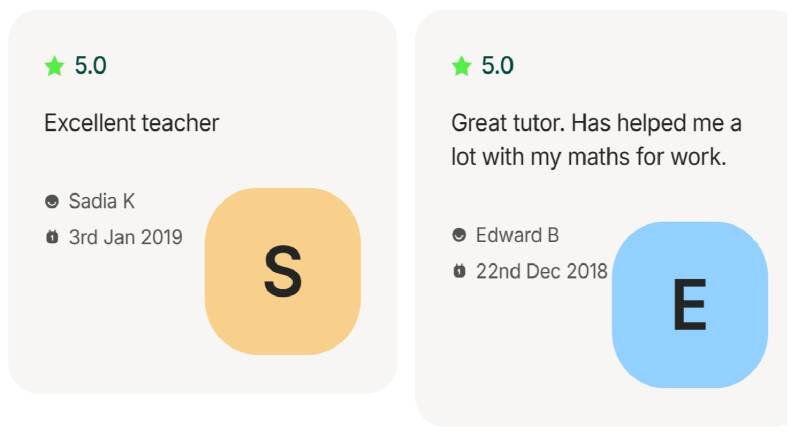Open the blue E avatar tile
The height and width of the screenshot is (439, 798).
coord(689,305)
